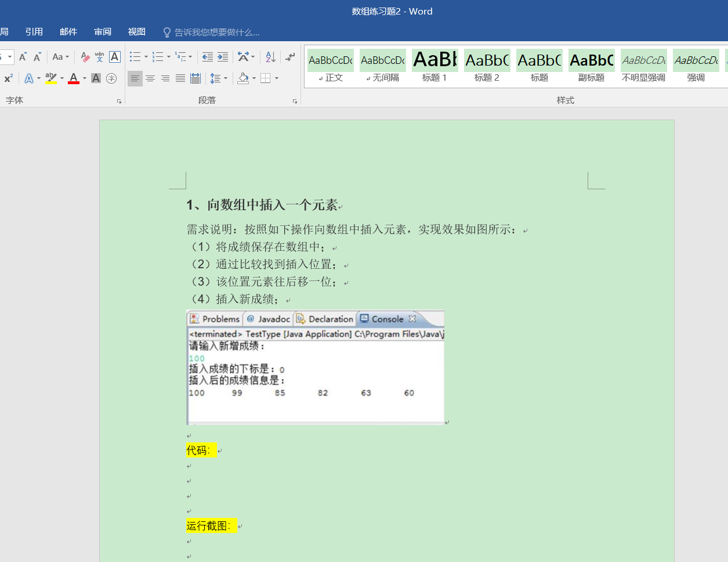Open line and paragraph spacing
This screenshot has width=728, height=562.
[215, 78]
